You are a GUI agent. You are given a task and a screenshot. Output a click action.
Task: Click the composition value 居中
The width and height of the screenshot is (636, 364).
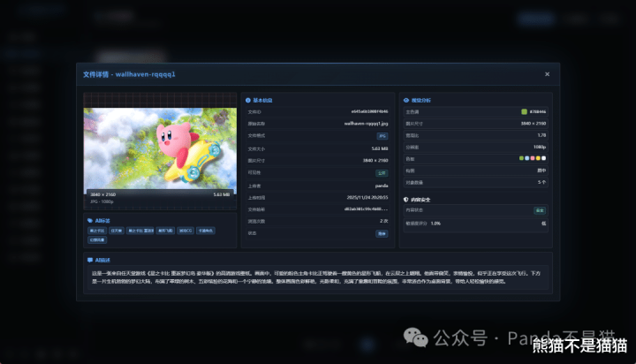(x=541, y=171)
